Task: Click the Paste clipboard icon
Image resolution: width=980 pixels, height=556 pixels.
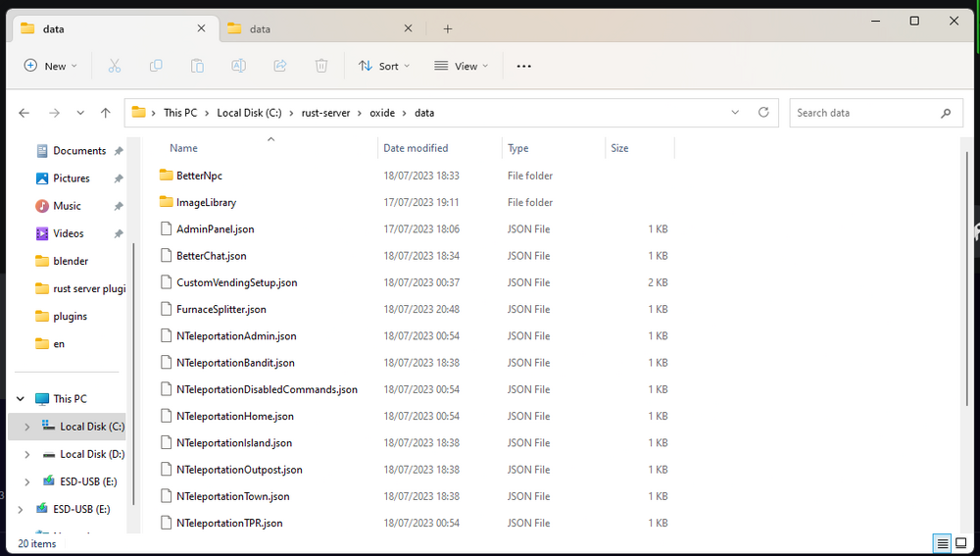Action: pyautogui.click(x=197, y=66)
